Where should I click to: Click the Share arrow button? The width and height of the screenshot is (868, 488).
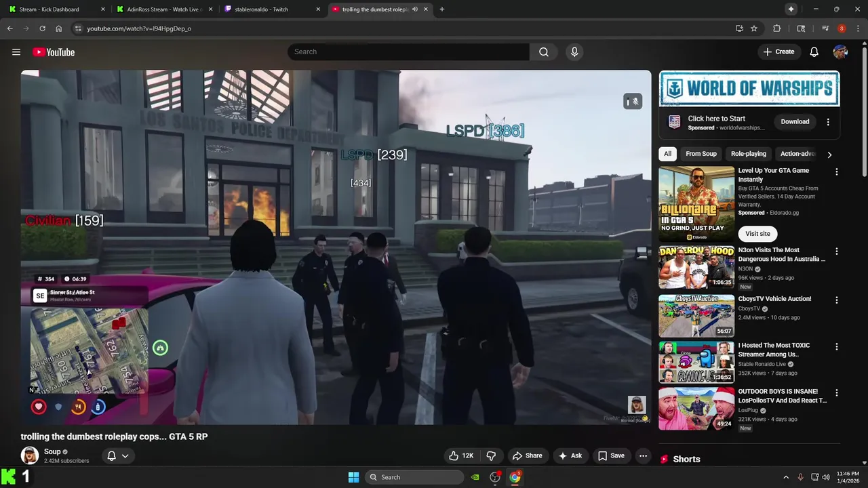pyautogui.click(x=527, y=456)
